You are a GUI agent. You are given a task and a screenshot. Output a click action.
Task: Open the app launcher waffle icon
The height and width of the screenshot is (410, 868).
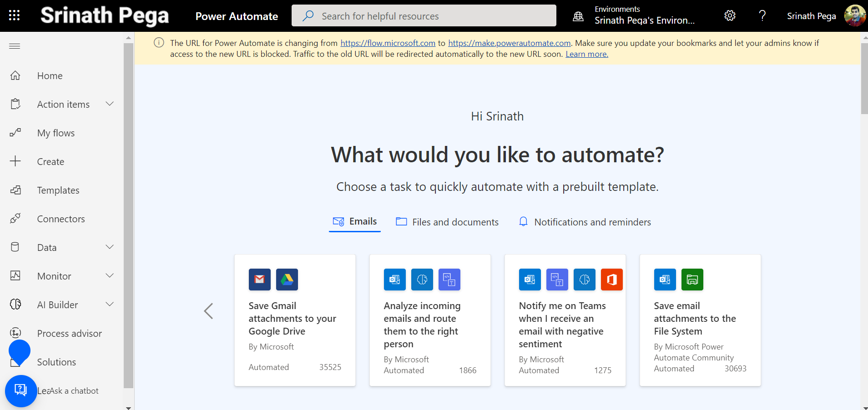point(14,15)
